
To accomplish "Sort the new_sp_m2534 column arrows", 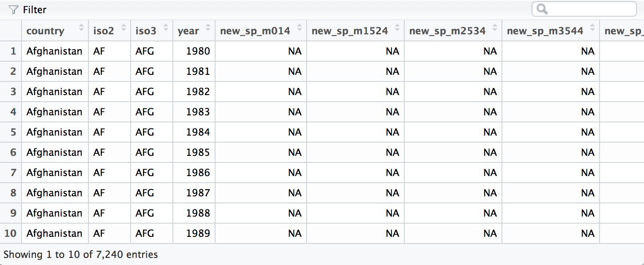I will [x=495, y=28].
